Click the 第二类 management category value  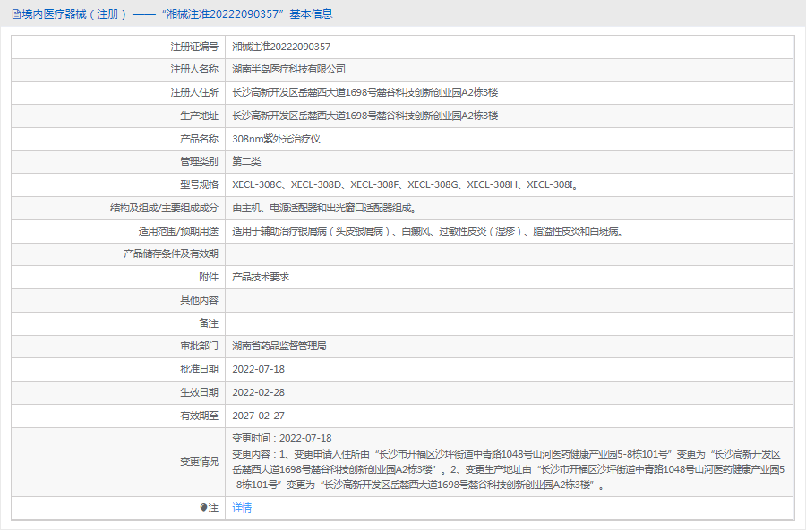click(x=246, y=161)
